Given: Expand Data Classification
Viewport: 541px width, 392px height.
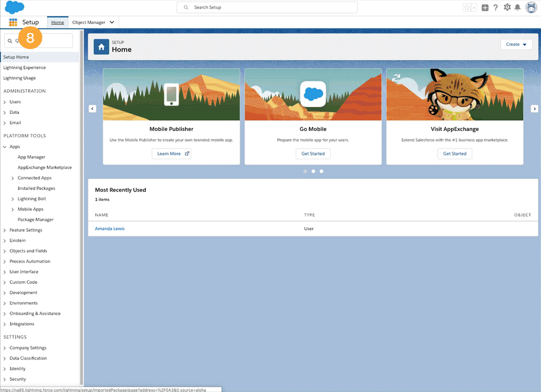Looking at the screenshot, I should pyautogui.click(x=5, y=358).
